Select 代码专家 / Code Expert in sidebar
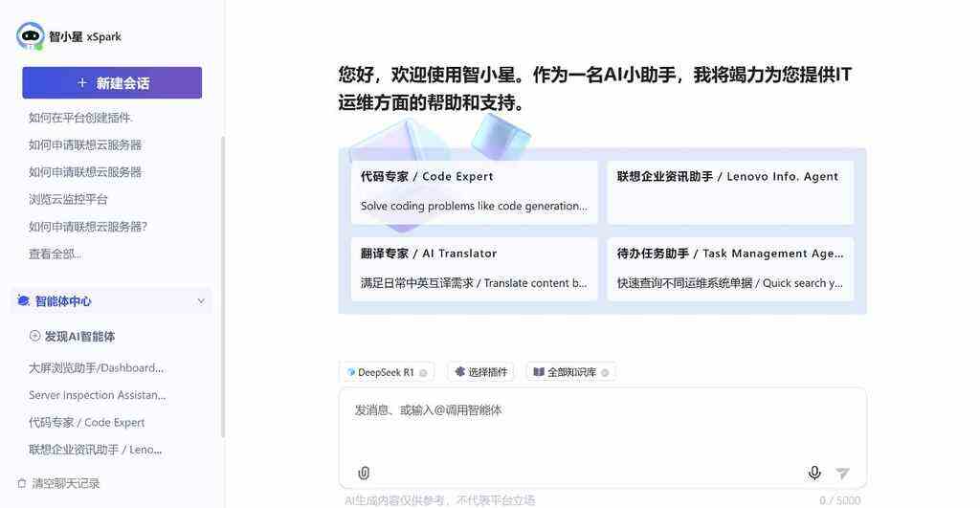Viewport: 980px width, 508px height. point(86,423)
